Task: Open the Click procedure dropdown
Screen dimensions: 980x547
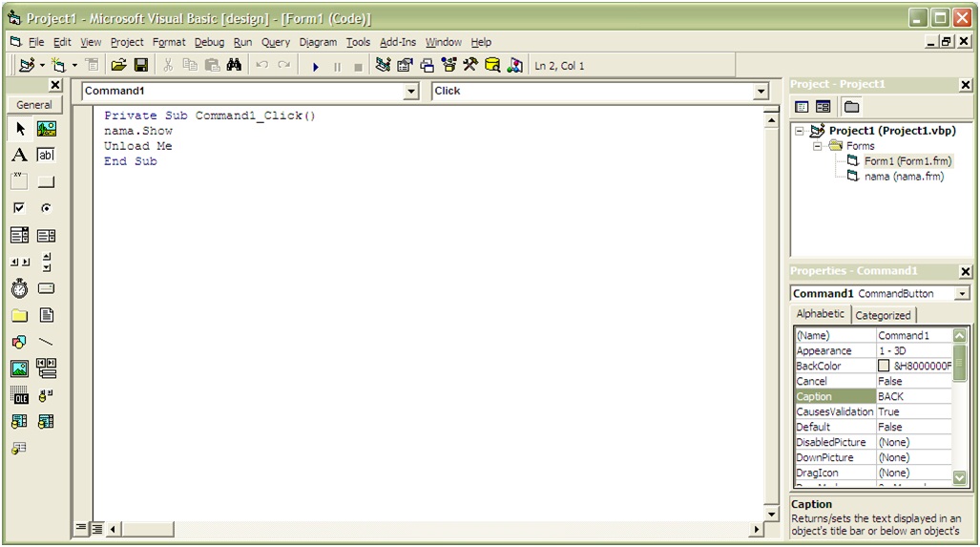Action: 761,92
